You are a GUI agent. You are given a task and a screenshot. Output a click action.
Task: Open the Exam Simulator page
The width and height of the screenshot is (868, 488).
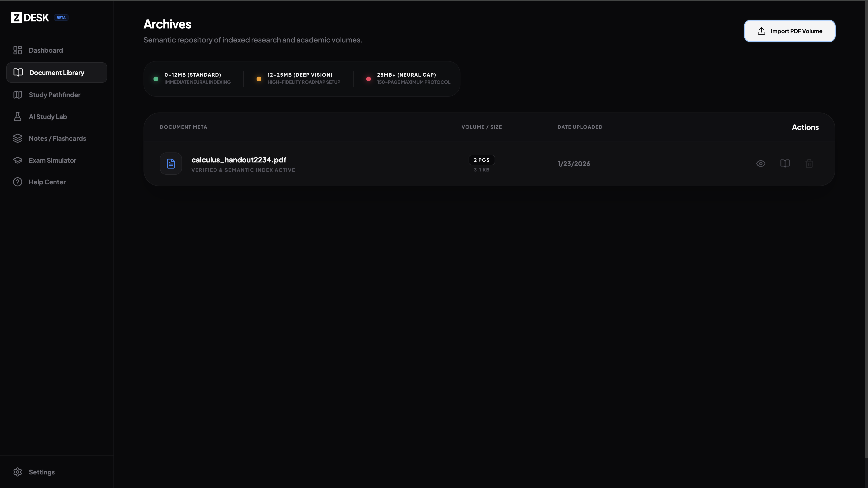click(52, 160)
